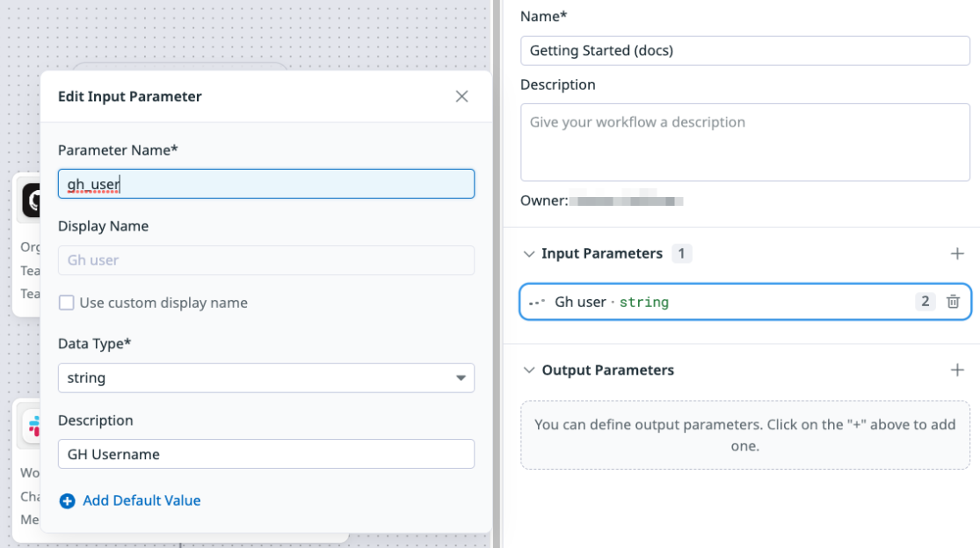Click the GH Username description field

coord(265,454)
